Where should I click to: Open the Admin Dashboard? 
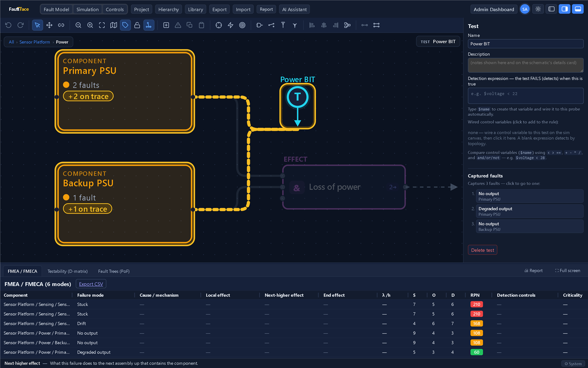point(494,9)
